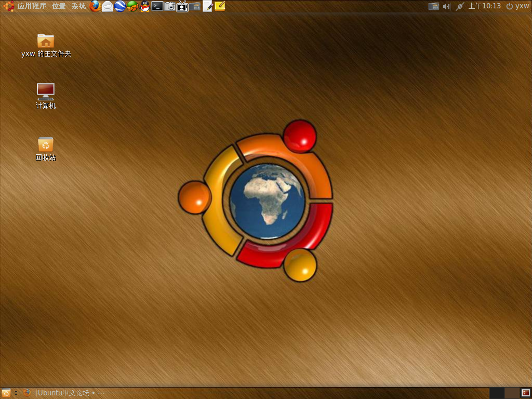532x399 pixels.
Task: Open the 位置 menu
Action: pyautogui.click(x=59, y=6)
